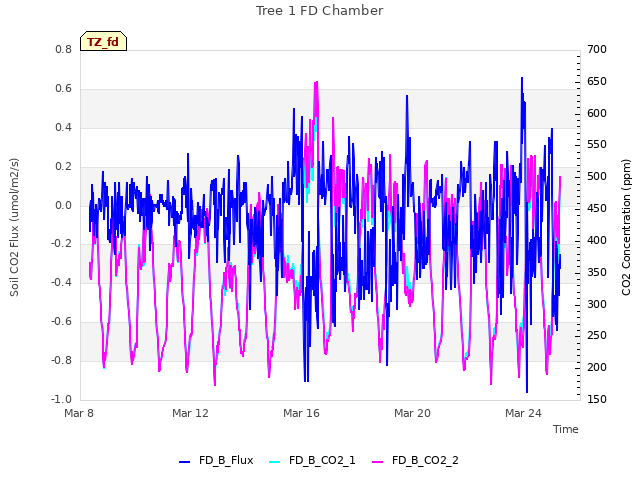Click the TZ_fd annotation label
The image size is (640, 480).
click(x=103, y=41)
